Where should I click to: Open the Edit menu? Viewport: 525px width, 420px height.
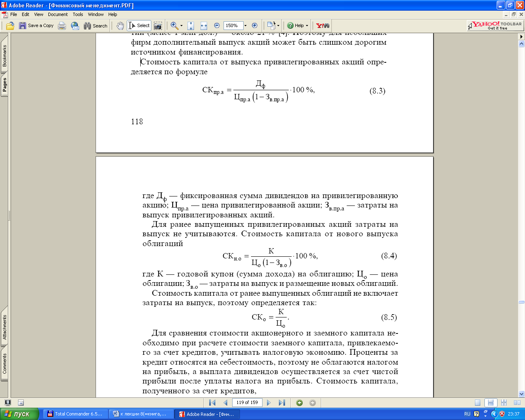pos(25,14)
